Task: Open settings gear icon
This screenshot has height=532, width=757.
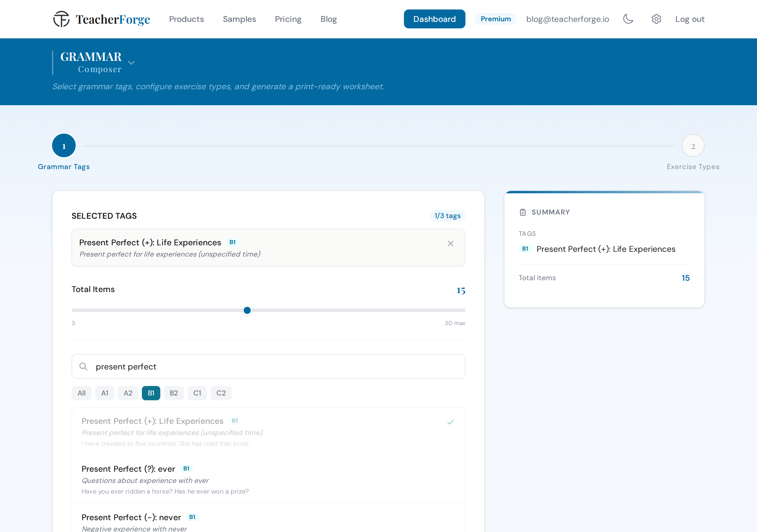Action: (656, 19)
